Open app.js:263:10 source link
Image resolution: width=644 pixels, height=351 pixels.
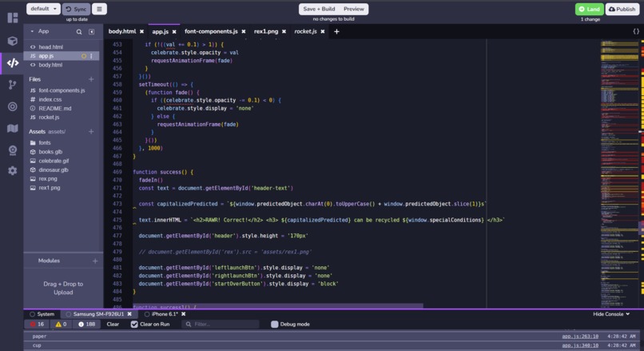pyautogui.click(x=580, y=336)
